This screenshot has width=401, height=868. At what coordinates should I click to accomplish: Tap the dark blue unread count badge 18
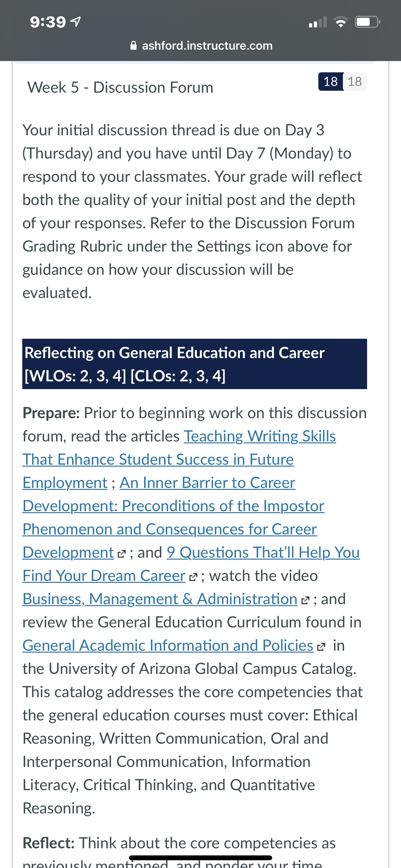coord(331,82)
